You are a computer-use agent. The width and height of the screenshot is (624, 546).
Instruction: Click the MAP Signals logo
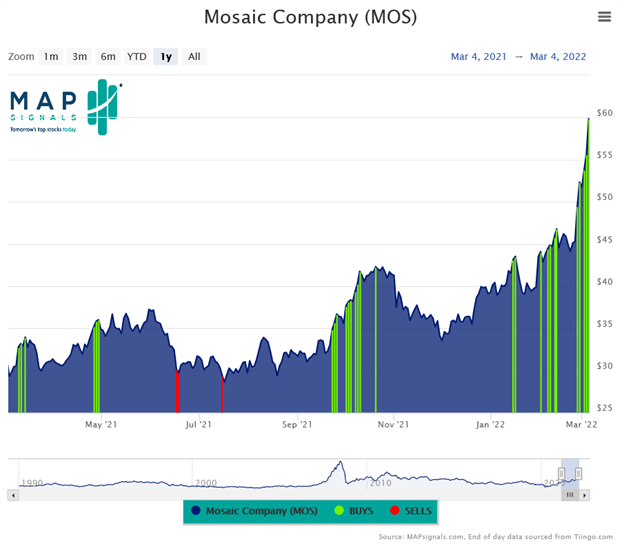tap(66, 107)
